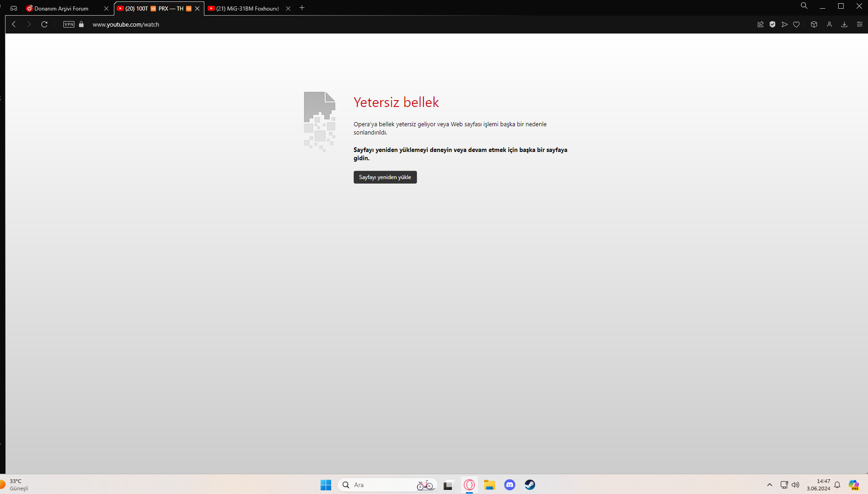The image size is (868, 494).
Task: Go back using the browser back arrow
Action: (14, 24)
